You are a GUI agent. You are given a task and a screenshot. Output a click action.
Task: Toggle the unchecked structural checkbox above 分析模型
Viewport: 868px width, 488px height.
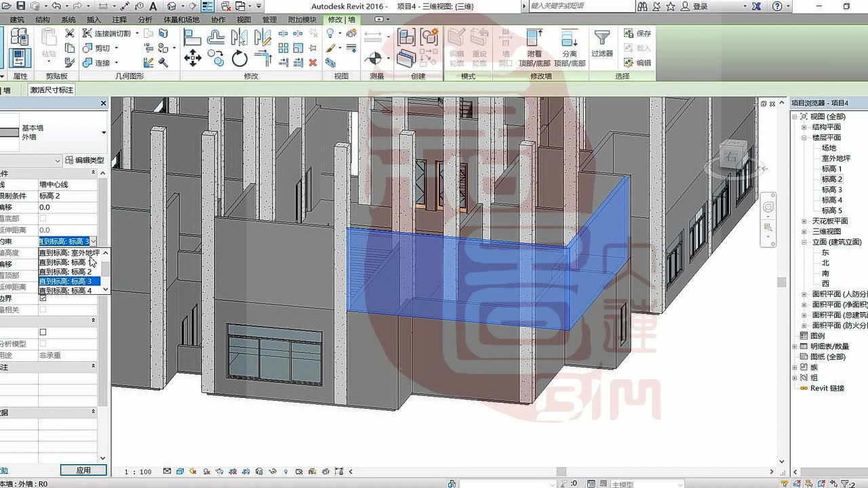[x=43, y=332]
